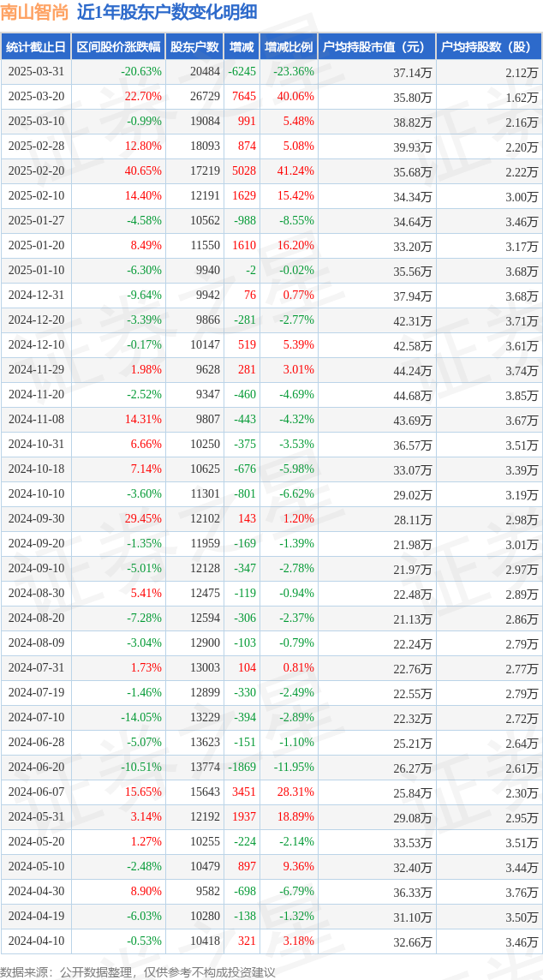Click the 数据来源 footer disclaimer text
543x980 pixels.
coord(138,971)
